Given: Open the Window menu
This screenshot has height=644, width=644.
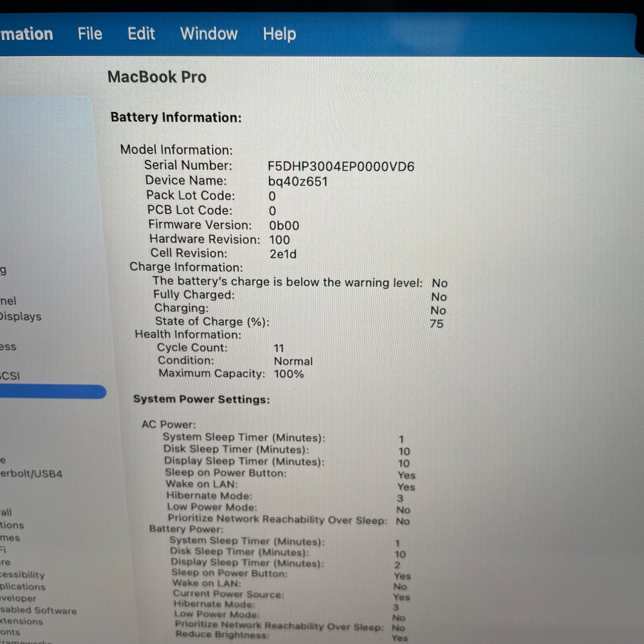Looking at the screenshot, I should (209, 34).
